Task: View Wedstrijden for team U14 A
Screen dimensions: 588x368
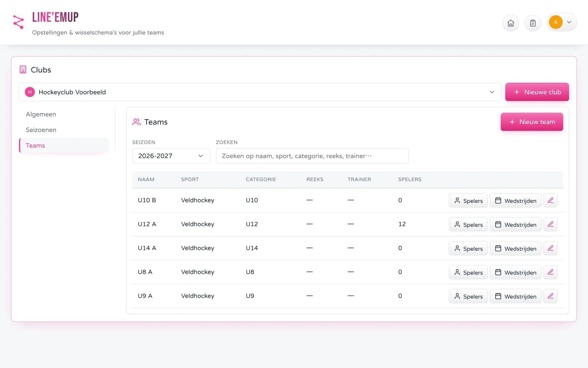Action: (515, 248)
